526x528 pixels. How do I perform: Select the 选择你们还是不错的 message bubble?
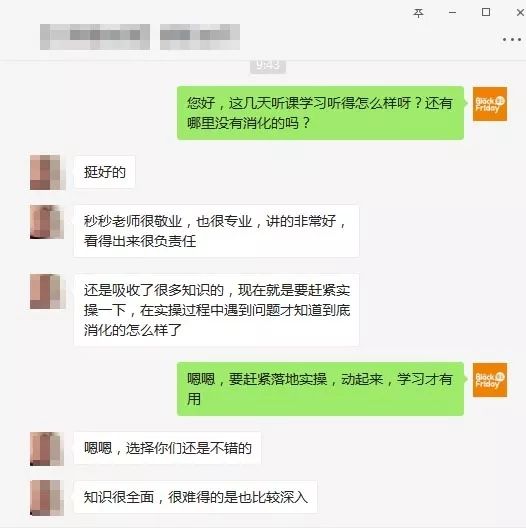[167, 448]
